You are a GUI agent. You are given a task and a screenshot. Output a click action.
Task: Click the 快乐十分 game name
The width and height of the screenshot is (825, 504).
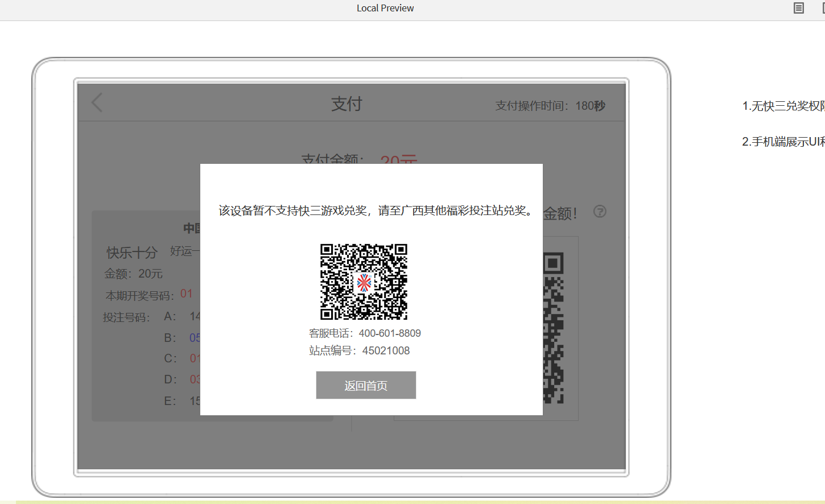pos(132,253)
